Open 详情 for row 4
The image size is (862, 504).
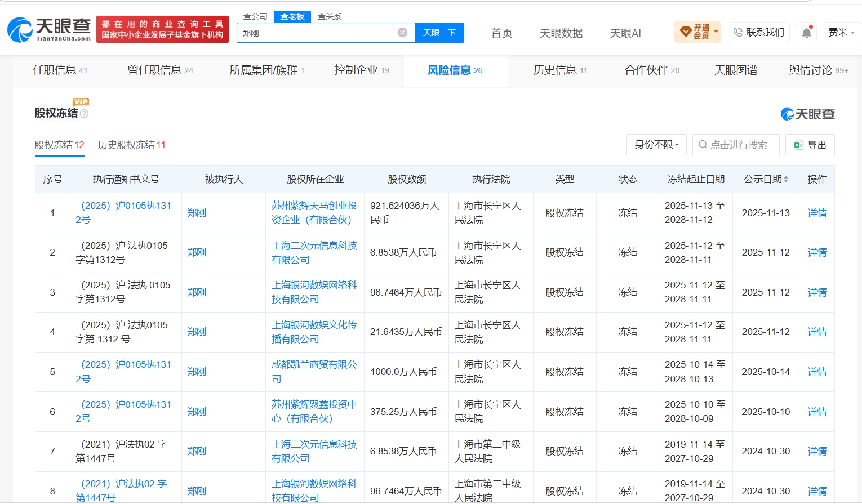point(817,332)
